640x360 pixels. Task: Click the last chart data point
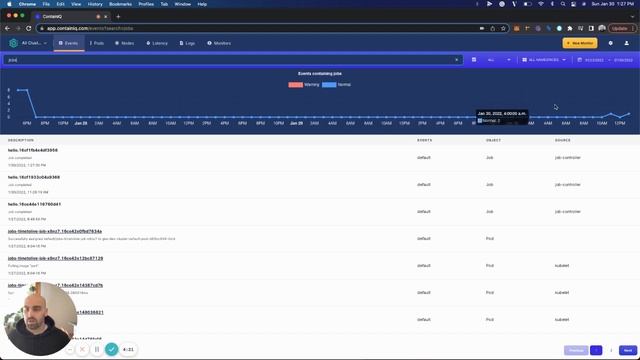[629, 113]
